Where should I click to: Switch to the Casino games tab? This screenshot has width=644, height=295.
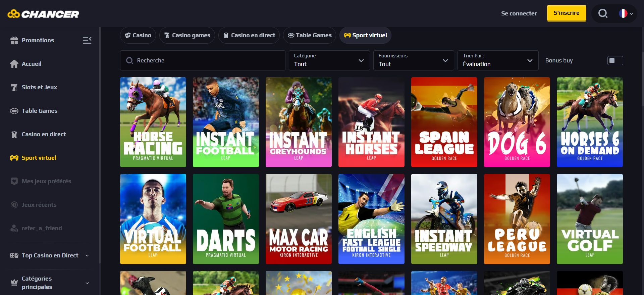187,35
